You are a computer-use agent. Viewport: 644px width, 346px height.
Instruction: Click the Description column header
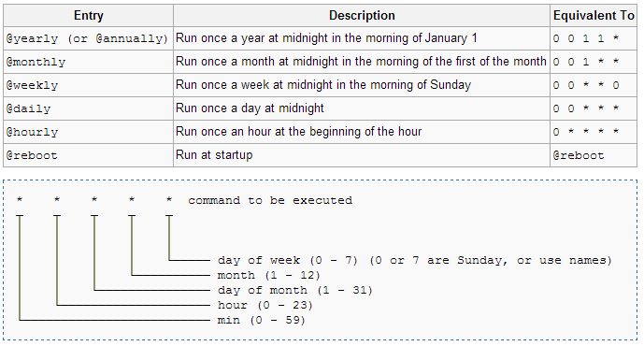pos(362,16)
